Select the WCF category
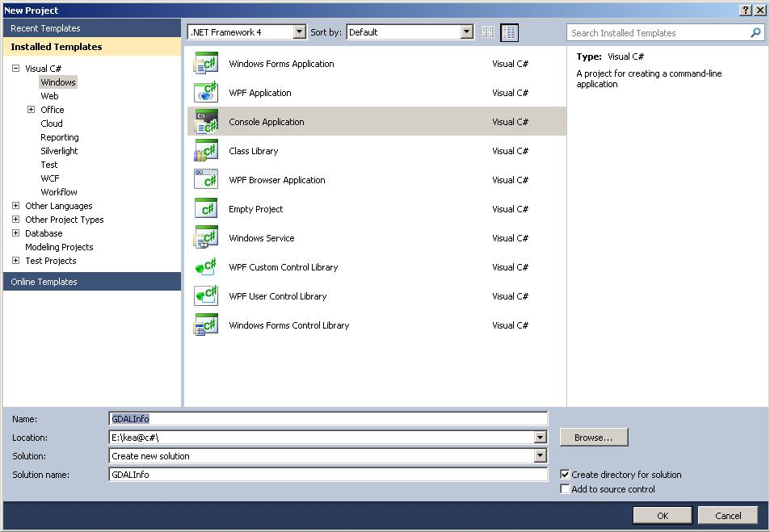 point(49,178)
